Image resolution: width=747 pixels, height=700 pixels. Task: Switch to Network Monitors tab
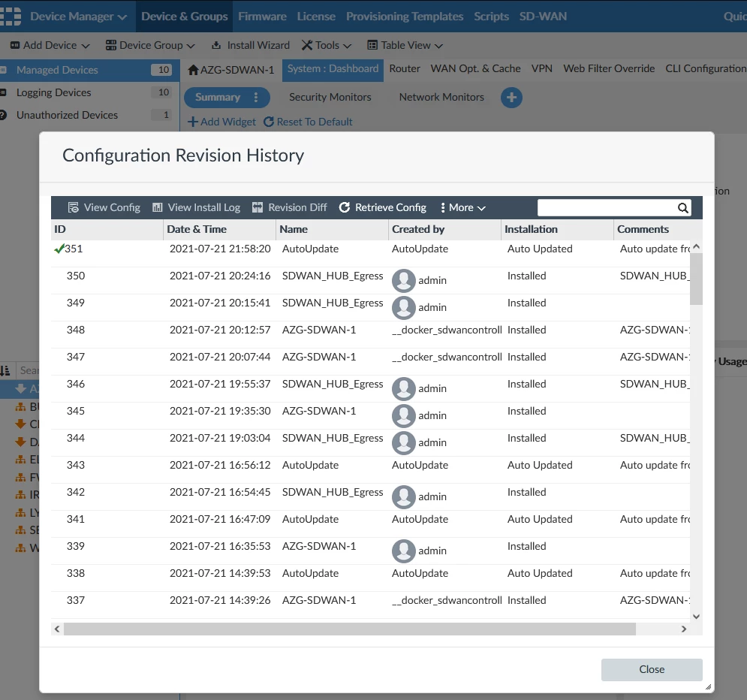point(441,97)
